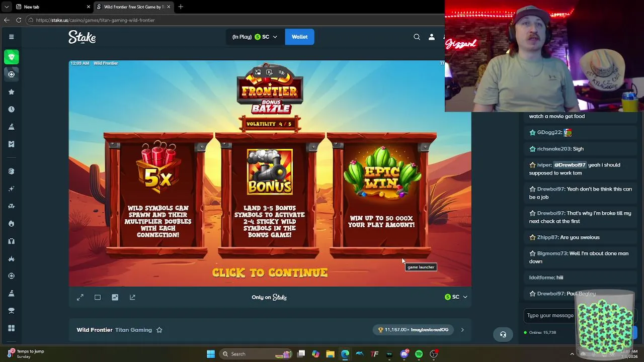The image size is (644, 362).
Task: Click the 777 slots sidebar icon
Action: (11, 206)
